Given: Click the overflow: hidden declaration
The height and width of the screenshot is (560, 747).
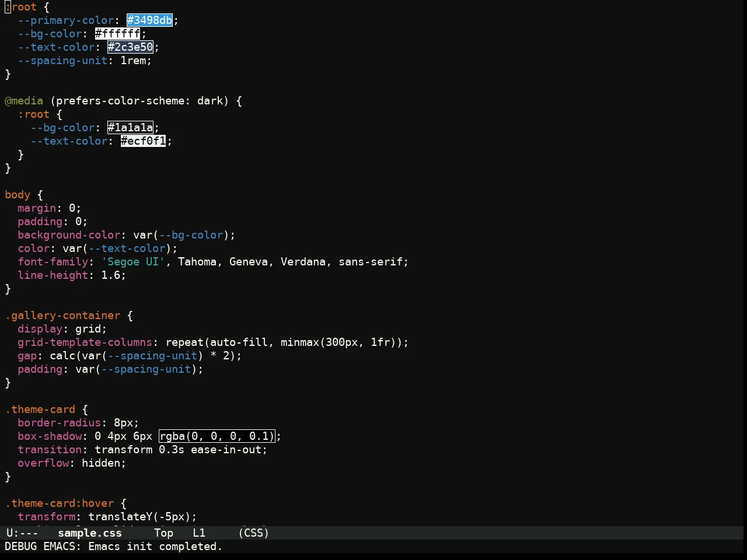Looking at the screenshot, I should (x=72, y=463).
